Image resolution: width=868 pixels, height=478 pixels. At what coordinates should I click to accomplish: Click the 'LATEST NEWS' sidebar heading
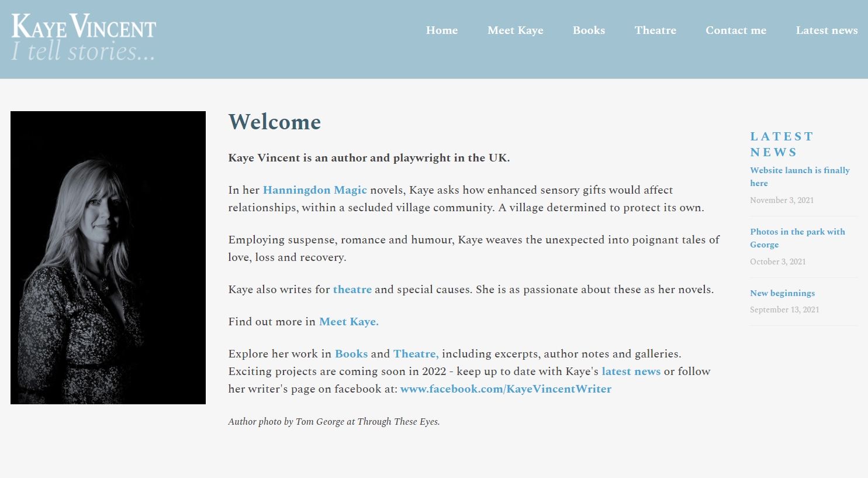pyautogui.click(x=781, y=144)
